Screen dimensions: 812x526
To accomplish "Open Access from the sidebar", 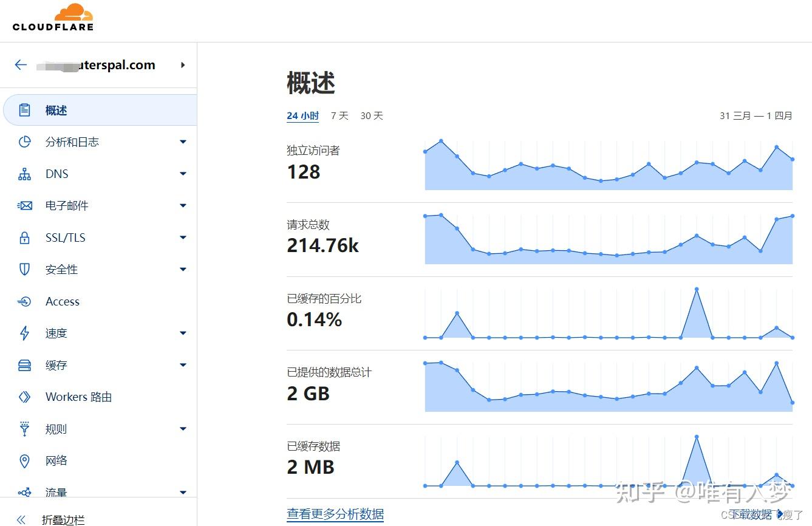I will click(x=63, y=301).
